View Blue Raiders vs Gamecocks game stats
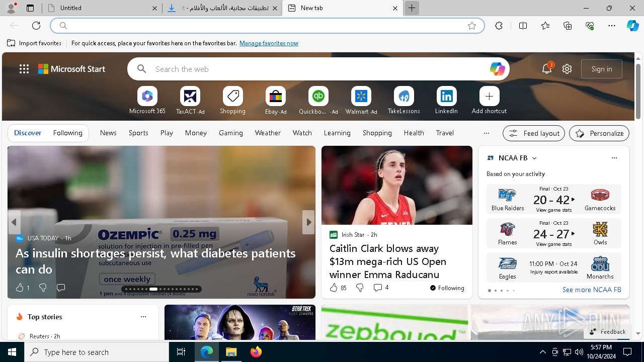This screenshot has width=644, height=362. tap(553, 210)
